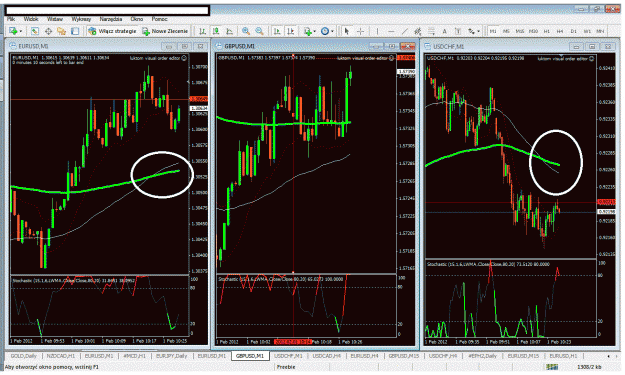Select the equidistant channel tool
Image resolution: width=625 pixels, height=375 pixels.
pos(417,31)
